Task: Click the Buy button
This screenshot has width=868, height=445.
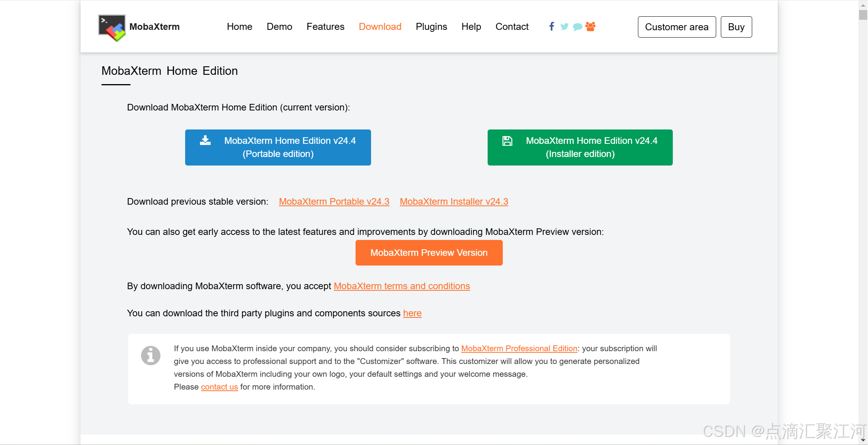Action: [x=736, y=27]
